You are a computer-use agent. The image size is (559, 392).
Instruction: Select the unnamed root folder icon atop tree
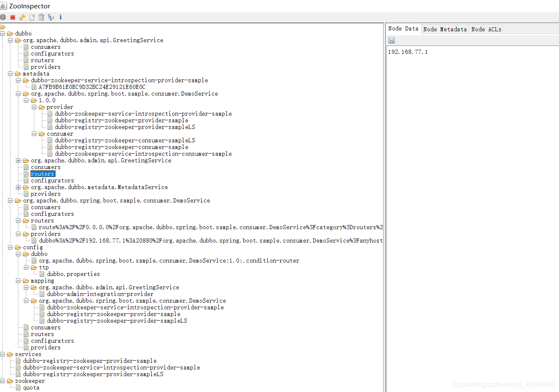pos(3,27)
